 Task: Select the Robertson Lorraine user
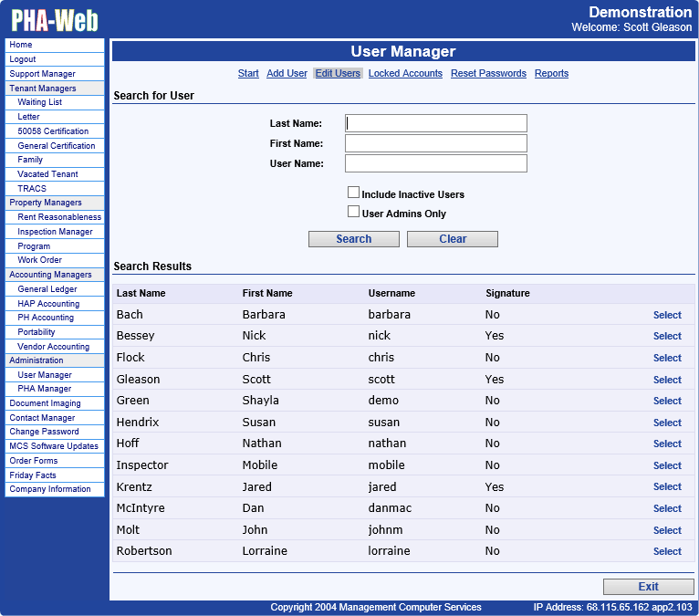[x=667, y=551]
